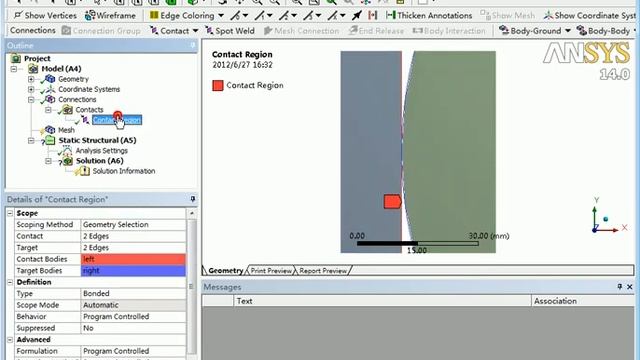Select Analysis Settings in the tree
This screenshot has width=640, height=360.
[x=102, y=150]
